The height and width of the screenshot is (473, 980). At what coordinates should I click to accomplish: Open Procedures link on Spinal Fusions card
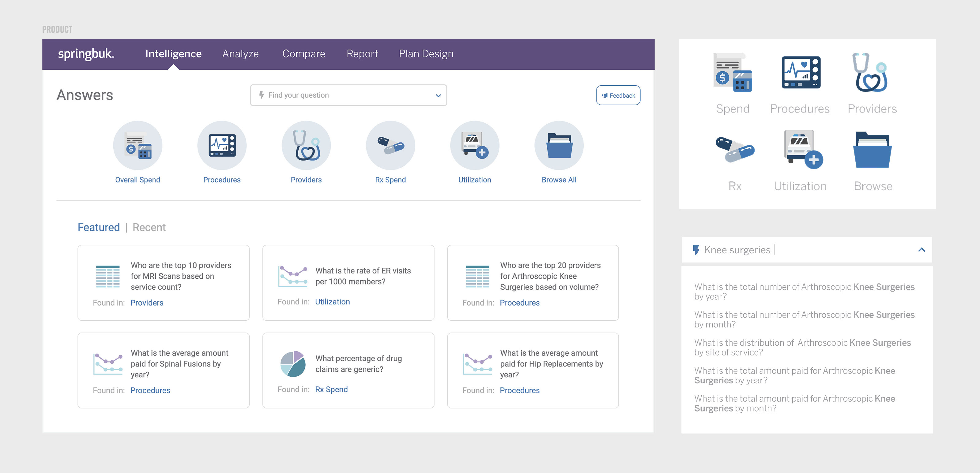[x=150, y=390]
